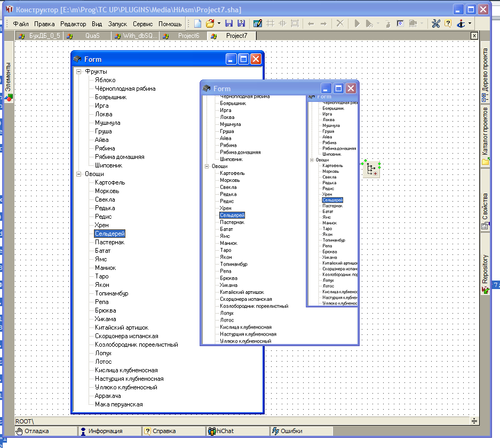This screenshot has width=500, height=448.
Task: Collapse the Фрукты tree node
Action: click(x=78, y=71)
